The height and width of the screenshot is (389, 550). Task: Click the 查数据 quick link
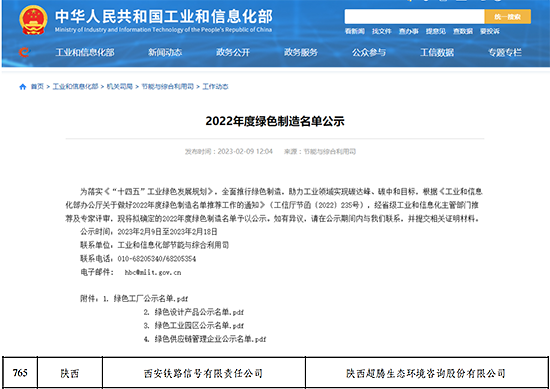463,31
